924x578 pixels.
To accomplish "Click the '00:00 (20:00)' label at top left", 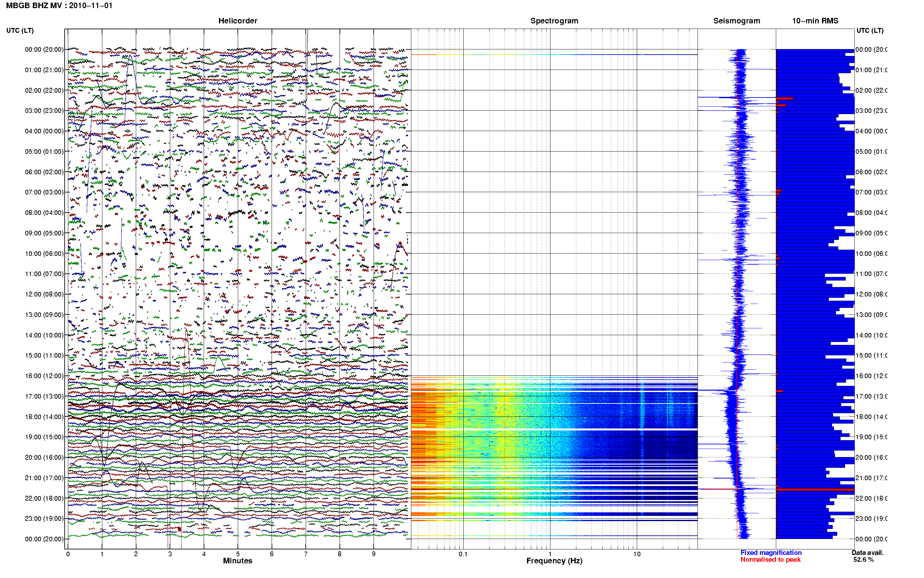I will (x=44, y=49).
